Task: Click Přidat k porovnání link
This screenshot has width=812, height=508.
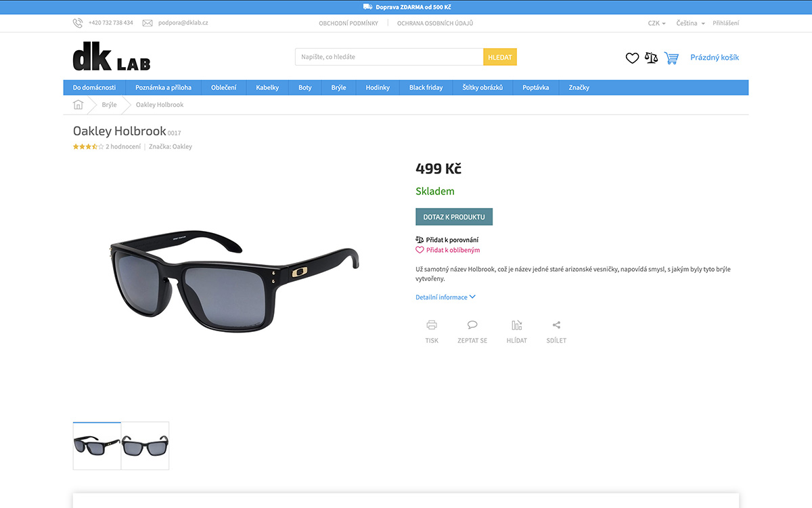Action: [447, 240]
